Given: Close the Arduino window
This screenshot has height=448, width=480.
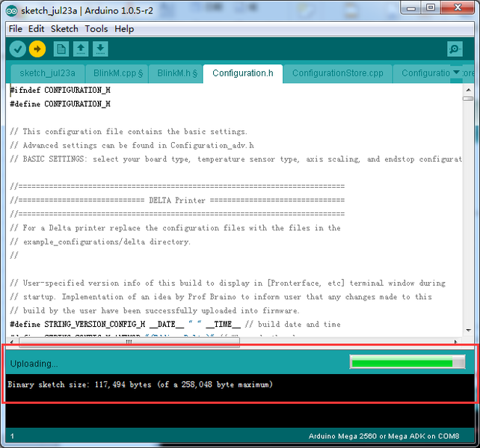Looking at the screenshot, I should click(458, 7).
